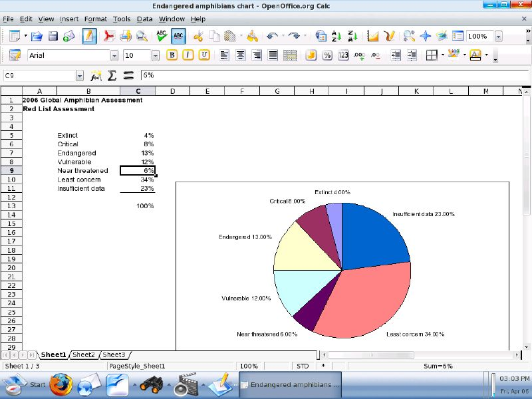
Task: Click the Paste clipboard icon
Action: pyautogui.click(x=230, y=36)
